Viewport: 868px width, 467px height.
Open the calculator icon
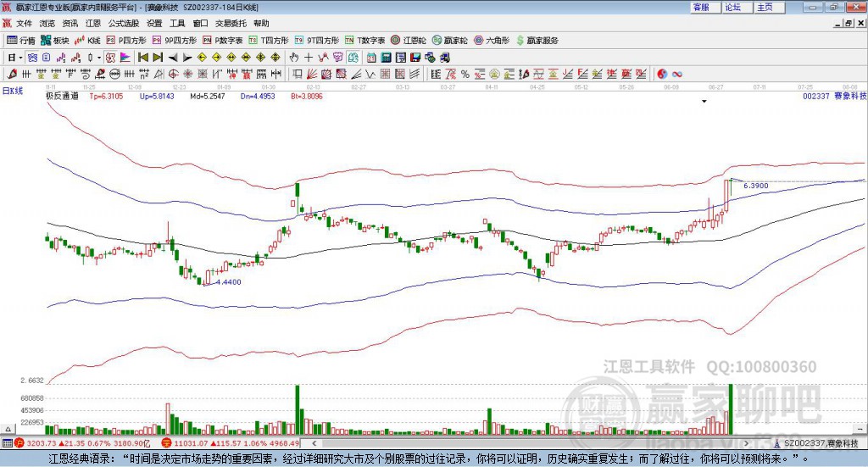(386, 58)
